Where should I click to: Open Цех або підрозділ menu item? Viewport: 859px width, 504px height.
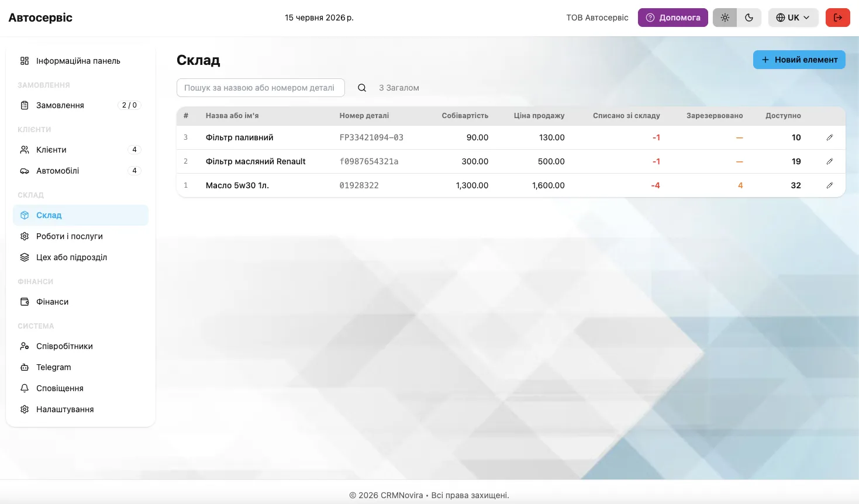(x=81, y=257)
